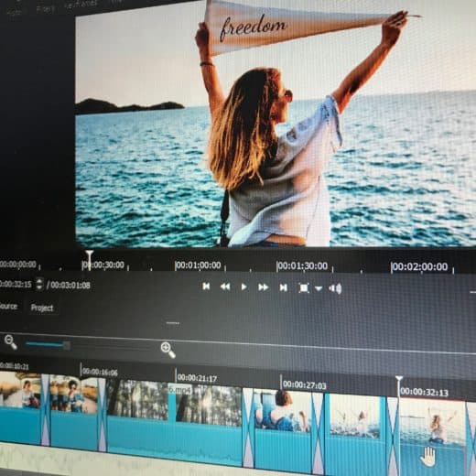Skip to the end of the video

(x=283, y=287)
